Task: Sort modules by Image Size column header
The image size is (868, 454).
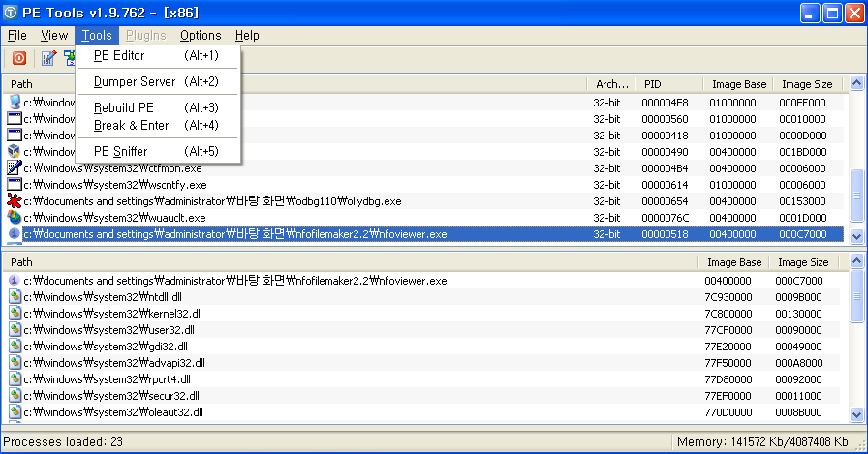Action: point(803,262)
